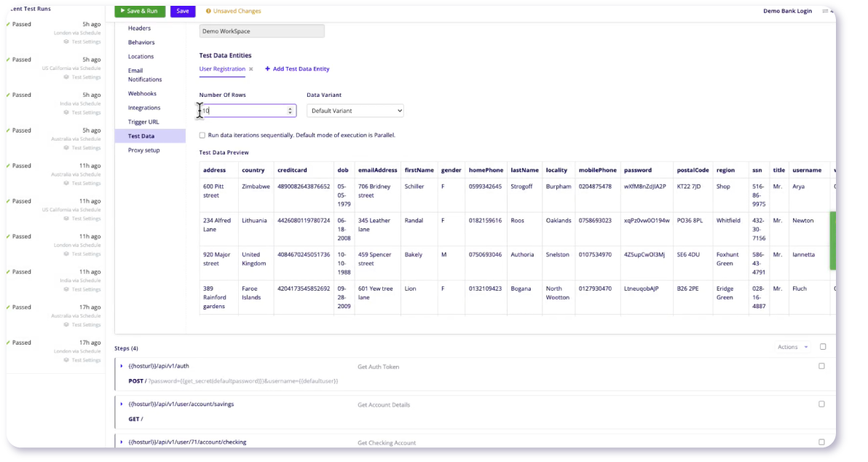Open the Data Variant dropdown

click(355, 111)
